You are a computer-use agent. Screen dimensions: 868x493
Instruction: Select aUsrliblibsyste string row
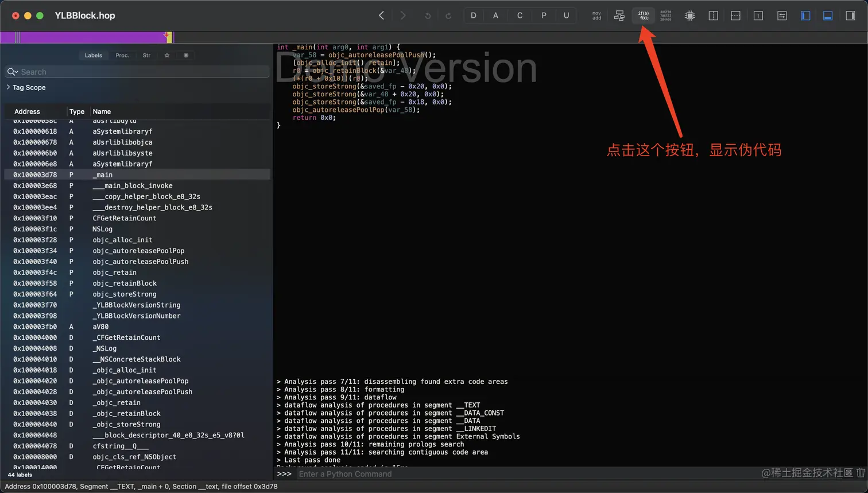click(x=137, y=153)
